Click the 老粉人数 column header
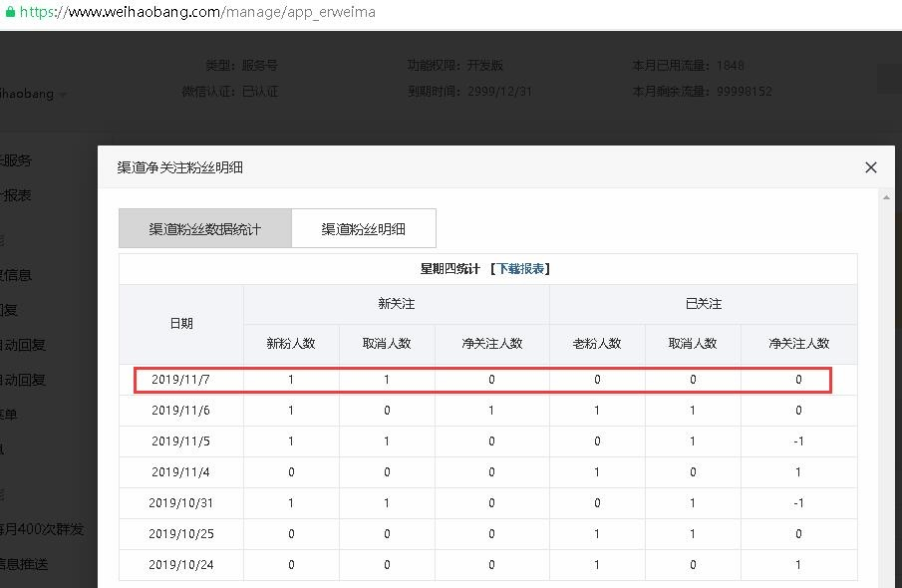The width and height of the screenshot is (902, 588). pyautogui.click(x=597, y=344)
